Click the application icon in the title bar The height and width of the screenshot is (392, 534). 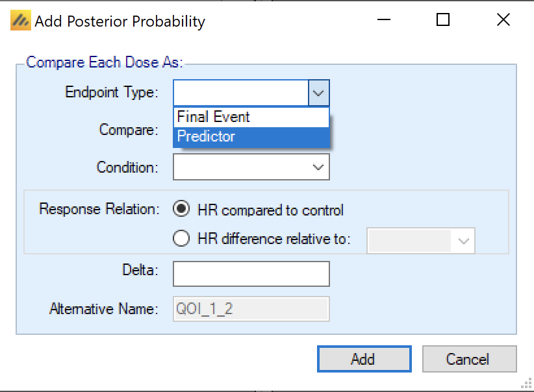20,21
